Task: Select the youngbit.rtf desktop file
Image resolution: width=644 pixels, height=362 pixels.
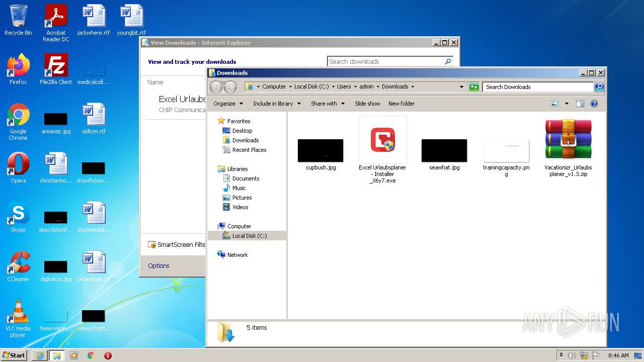Action: tap(131, 20)
